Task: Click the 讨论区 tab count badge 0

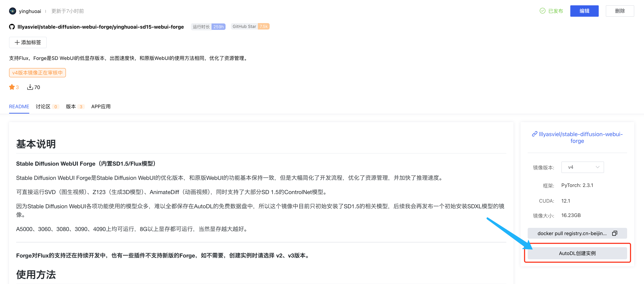Action: 55,107
